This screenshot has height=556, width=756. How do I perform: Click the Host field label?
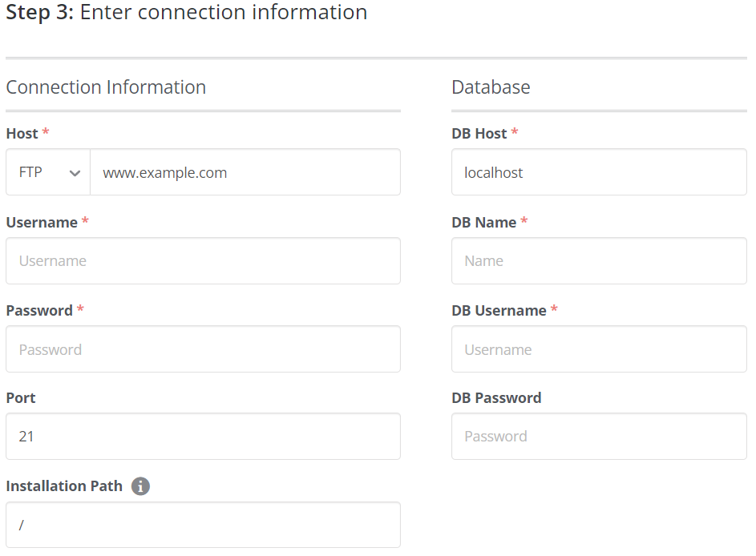(22, 134)
